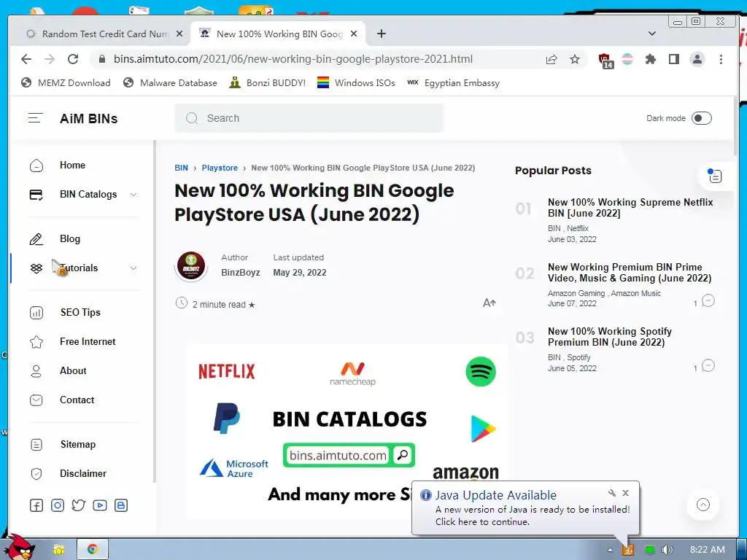Open Chrome from the taskbar

[93, 550]
